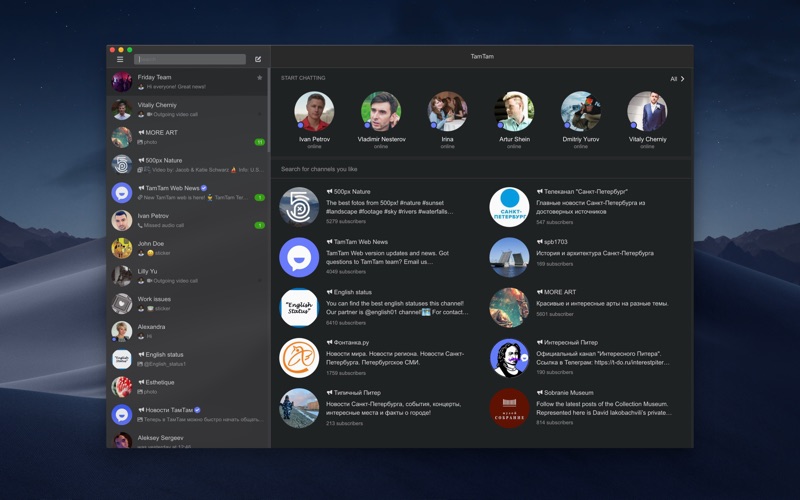Open Artur Shein's avatar

coord(514,112)
